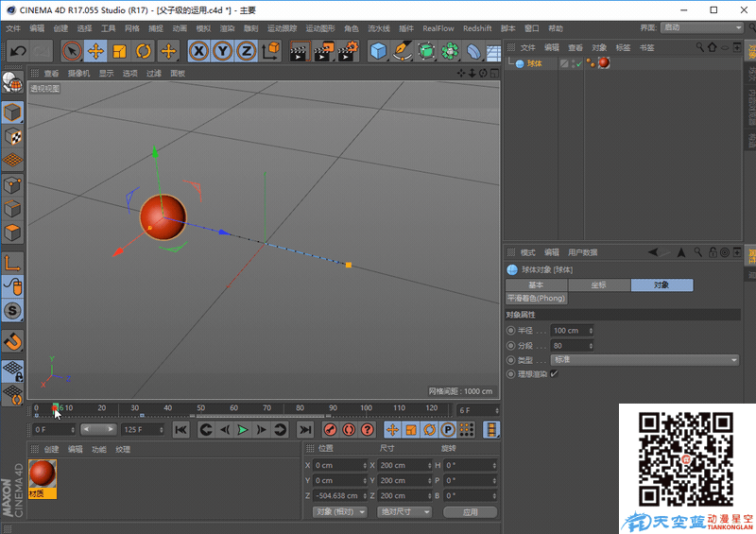
Task: Toggle 球体 visibility dots in Object Manager
Action: [574, 63]
